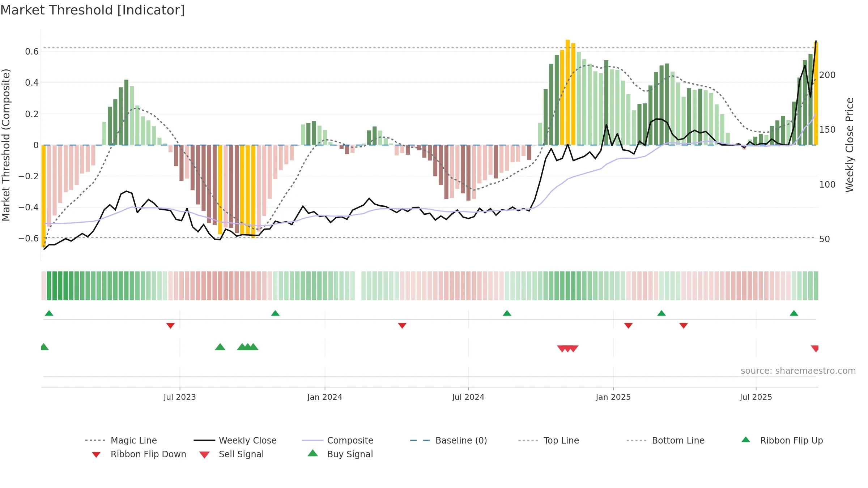Toggle the Baseline (0) legend entry
868x488 pixels.
448,440
